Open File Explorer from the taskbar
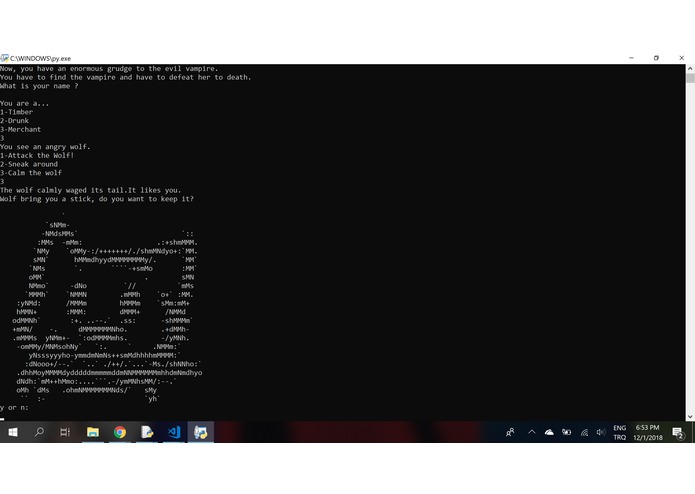Viewport: 695px width, 494px height. 93,432
